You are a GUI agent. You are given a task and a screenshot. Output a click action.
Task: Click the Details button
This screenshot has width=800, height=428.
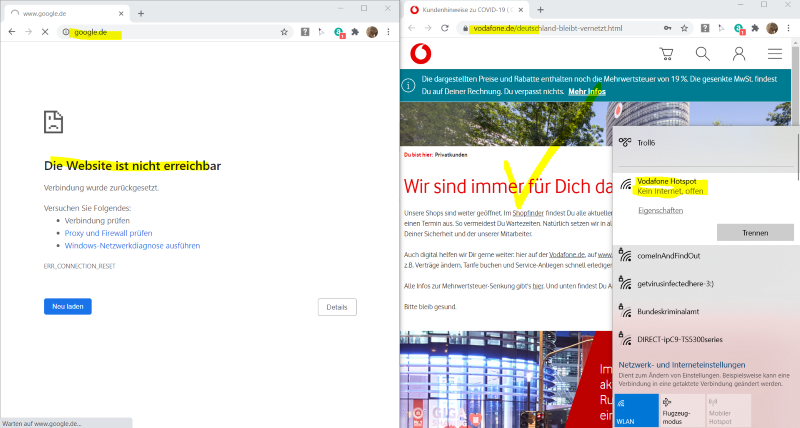(x=337, y=307)
